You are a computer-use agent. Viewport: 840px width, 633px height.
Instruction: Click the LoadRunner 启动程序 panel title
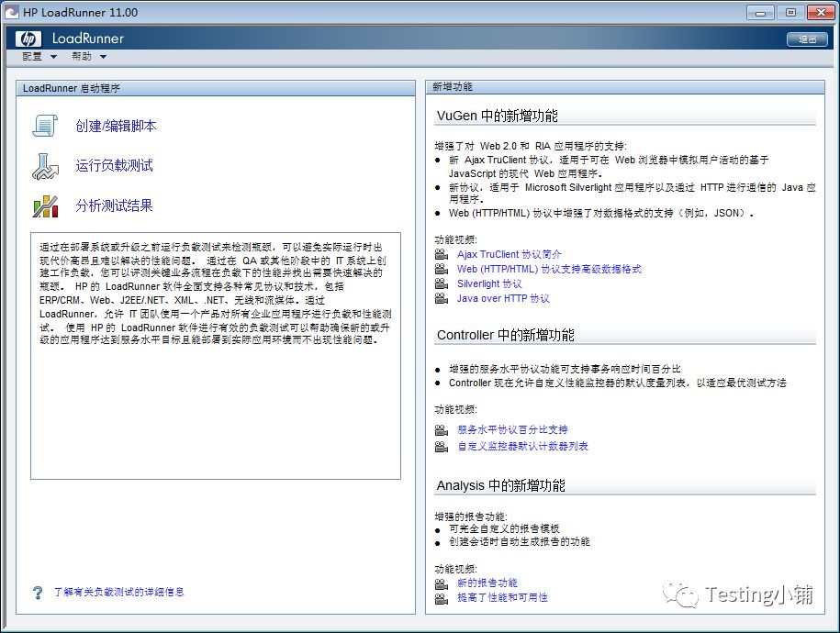tap(72, 88)
